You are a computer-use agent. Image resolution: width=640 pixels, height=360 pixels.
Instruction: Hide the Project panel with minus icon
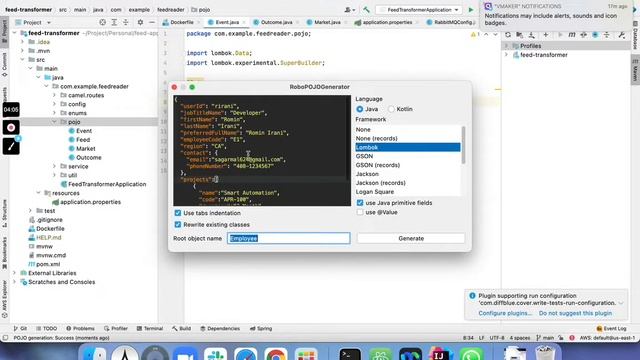coord(152,22)
